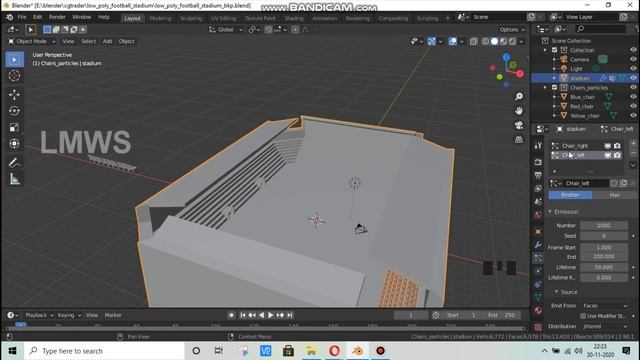Open the File menu
This screenshot has height=360, width=640.
click(x=22, y=17)
